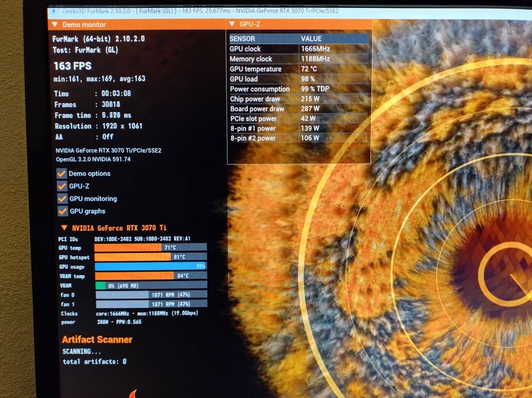Click the fan 0 1871 RPM bar
532x398 pixels.
(x=151, y=295)
